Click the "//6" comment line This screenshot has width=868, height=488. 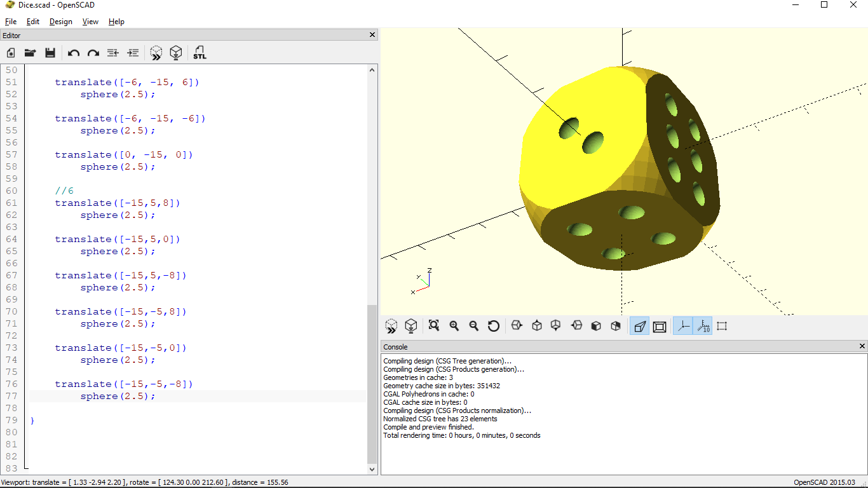coord(64,191)
